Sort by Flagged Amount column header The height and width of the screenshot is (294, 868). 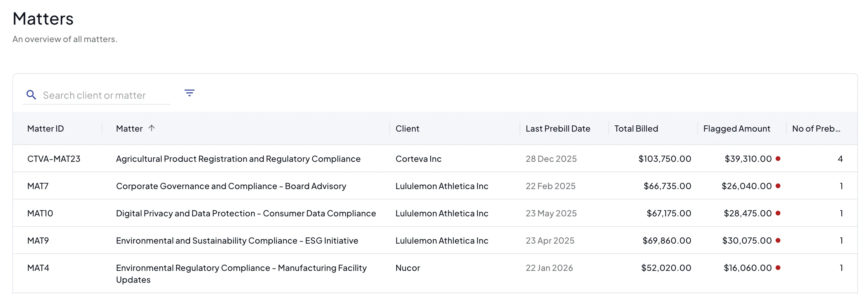point(737,128)
